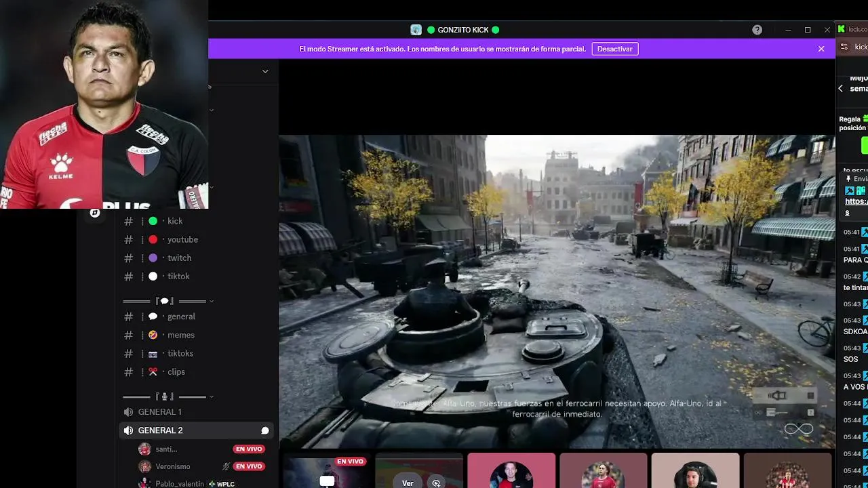Click GONZIITO KICK window title

click(x=463, y=30)
